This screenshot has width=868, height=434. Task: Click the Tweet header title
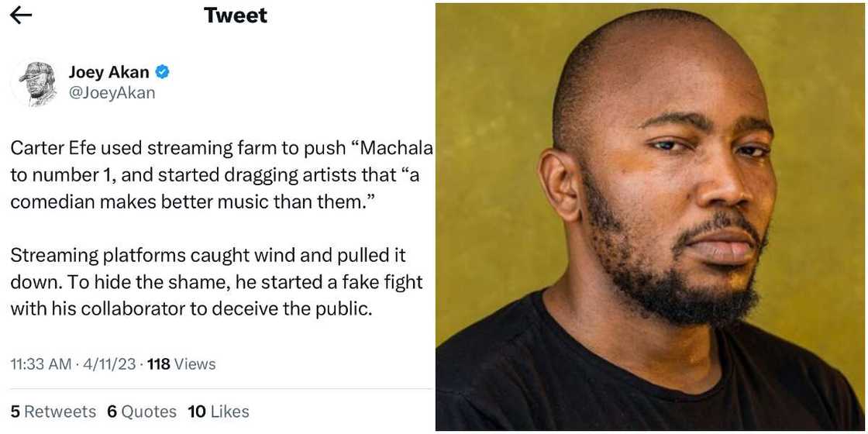(236, 15)
